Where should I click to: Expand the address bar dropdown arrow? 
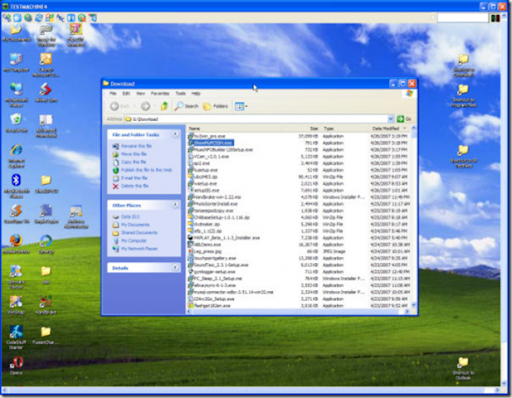click(391, 119)
